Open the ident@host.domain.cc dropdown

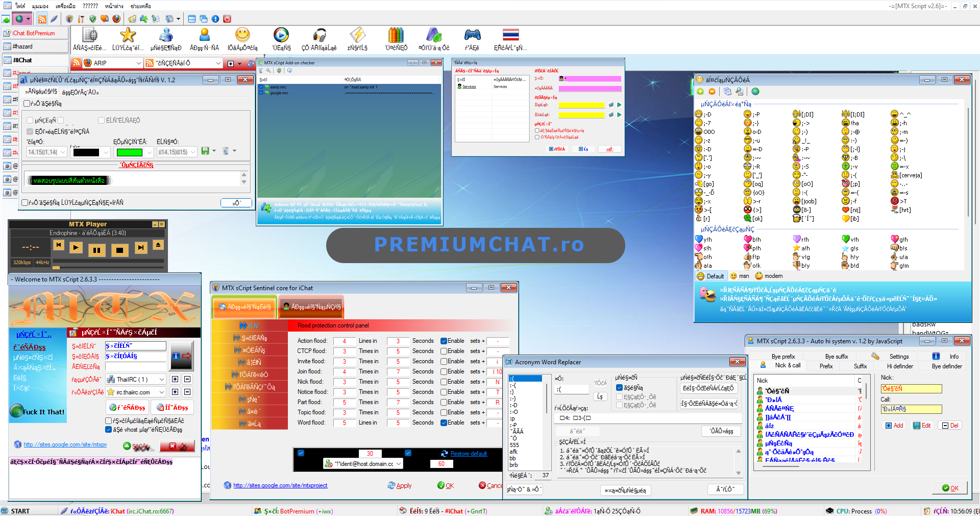(398, 464)
